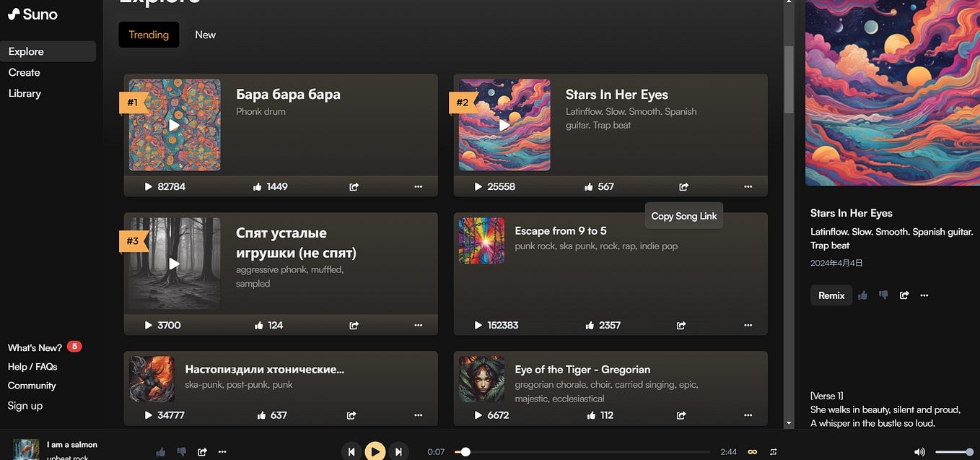This screenshot has height=460, width=980.
Task: Play the Escape from 9 to 5 count icon
Action: tap(478, 325)
